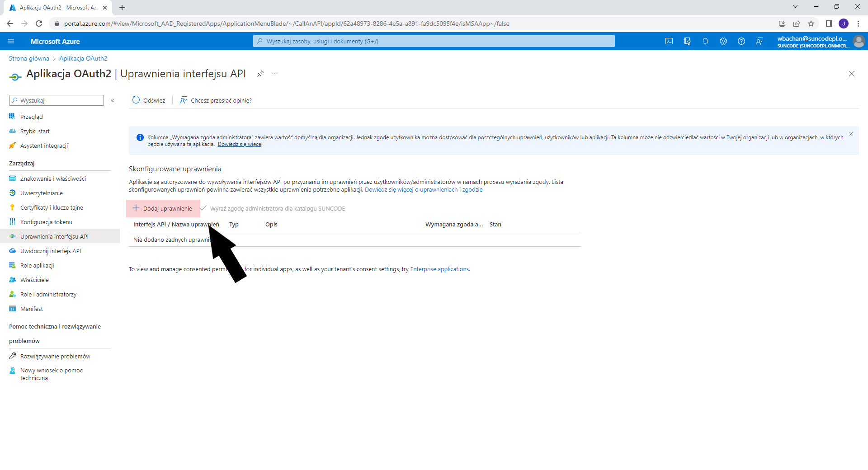Focus the Wyszukaj side menu search field
The image size is (868, 470).
point(57,100)
